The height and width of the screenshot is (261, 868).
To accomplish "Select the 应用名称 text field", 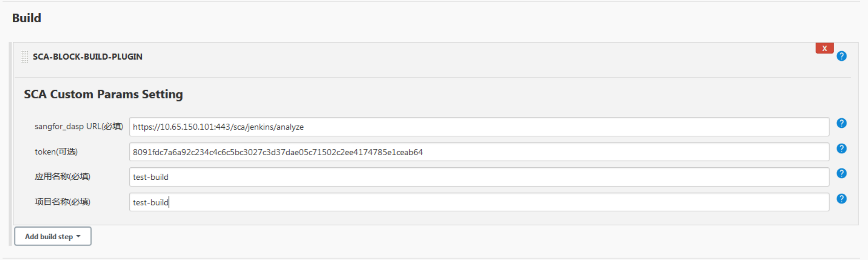I will click(x=478, y=177).
